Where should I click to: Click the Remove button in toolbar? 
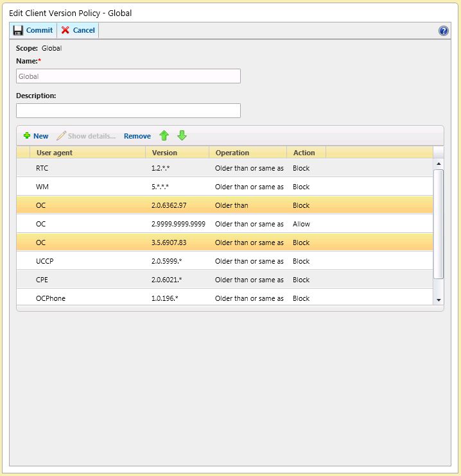tap(137, 136)
